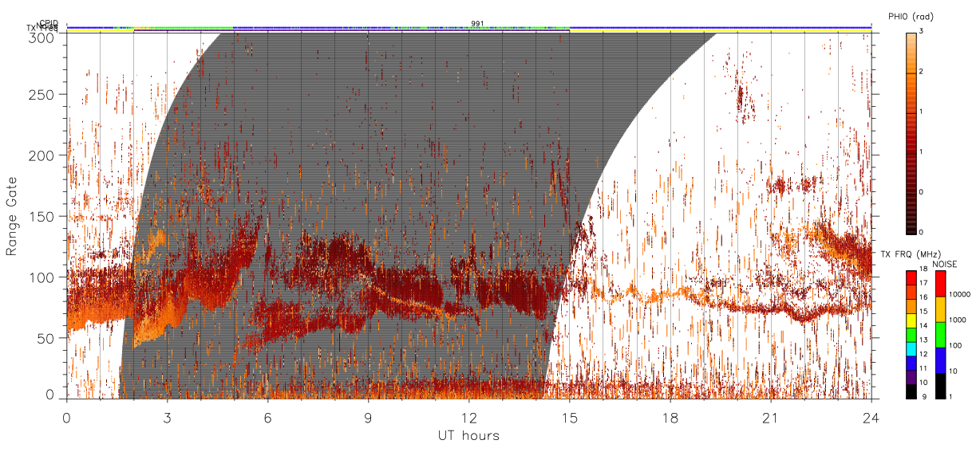Select the orange-red 16–17 MHz TX FRQ swatch
The image size is (980, 452).
coord(911,291)
